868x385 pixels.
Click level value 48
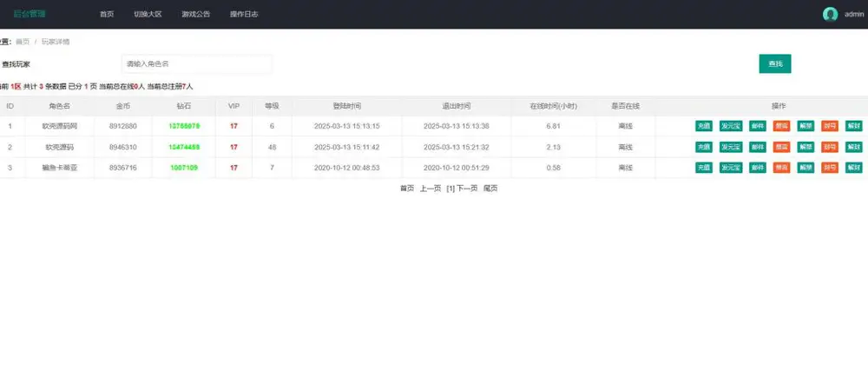pyautogui.click(x=272, y=148)
